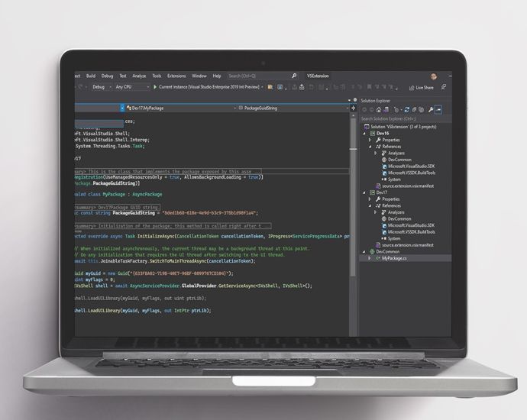Click the bookmark icon in the main toolbar
The height and width of the screenshot is (420, 527).
pyautogui.click(x=369, y=87)
